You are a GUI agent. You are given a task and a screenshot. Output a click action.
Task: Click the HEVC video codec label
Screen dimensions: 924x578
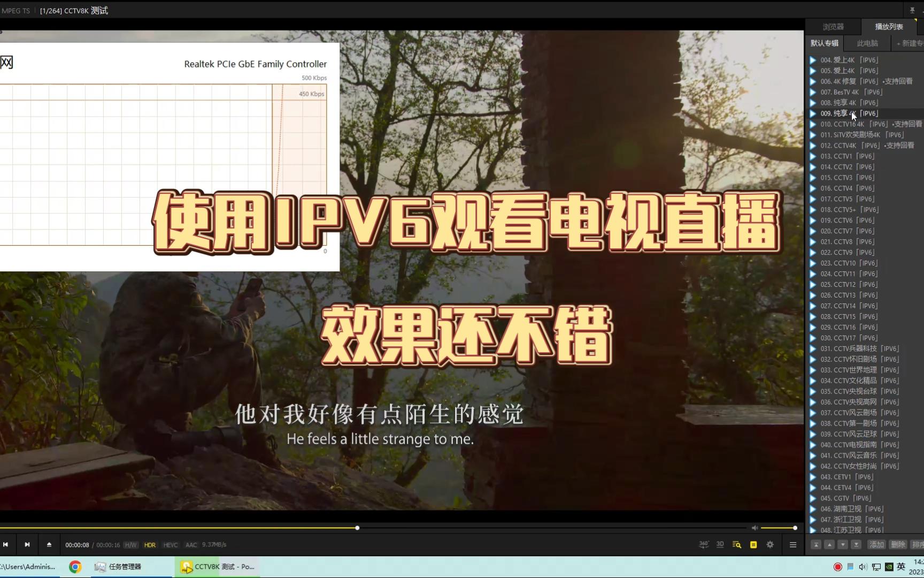[171, 545]
